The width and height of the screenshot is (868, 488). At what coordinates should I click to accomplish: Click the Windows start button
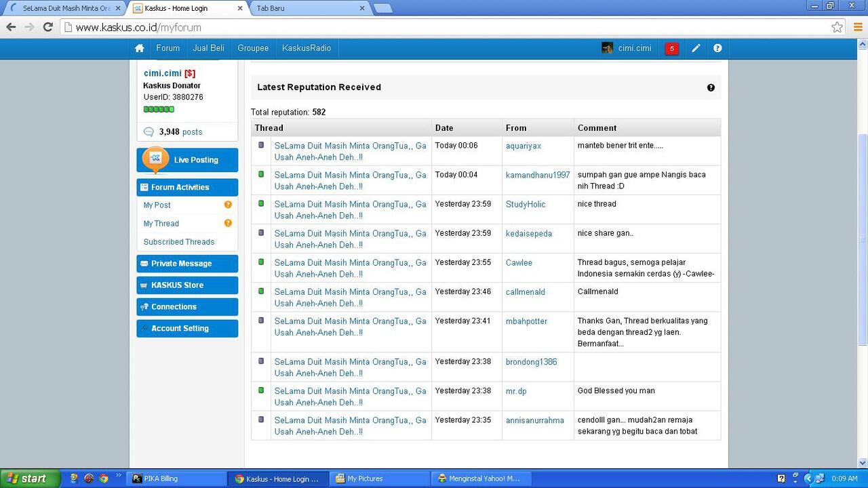click(x=31, y=479)
